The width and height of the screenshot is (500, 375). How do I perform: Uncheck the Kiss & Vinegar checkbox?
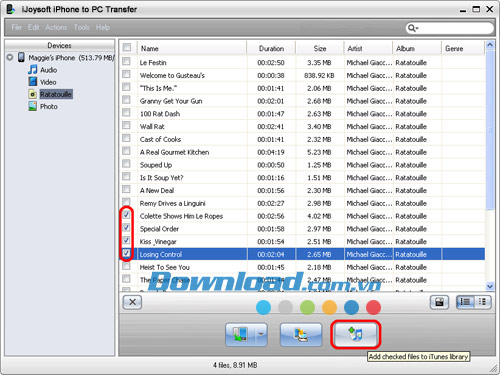[126, 240]
